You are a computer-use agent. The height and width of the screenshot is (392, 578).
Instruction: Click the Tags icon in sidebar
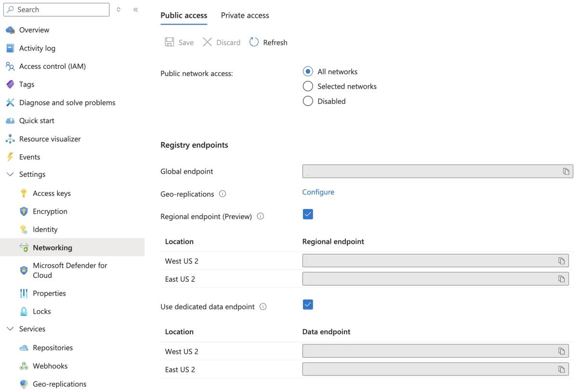click(x=10, y=84)
